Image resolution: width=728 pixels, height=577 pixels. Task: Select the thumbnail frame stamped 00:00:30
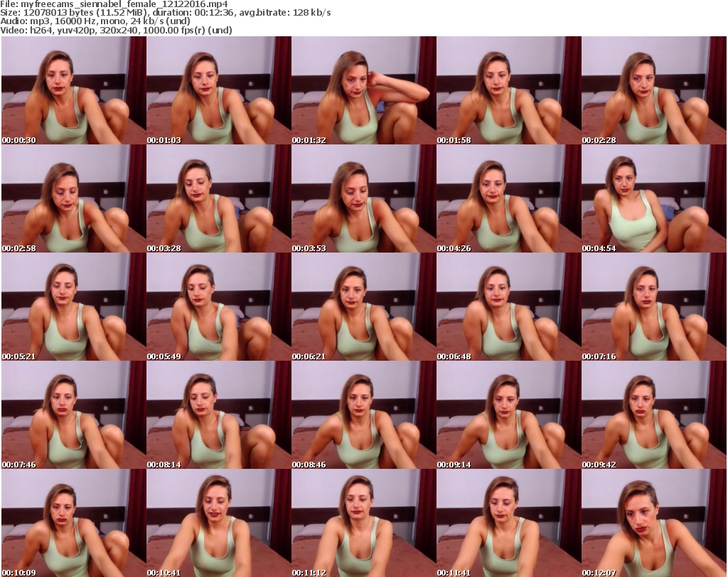pyautogui.click(x=74, y=90)
